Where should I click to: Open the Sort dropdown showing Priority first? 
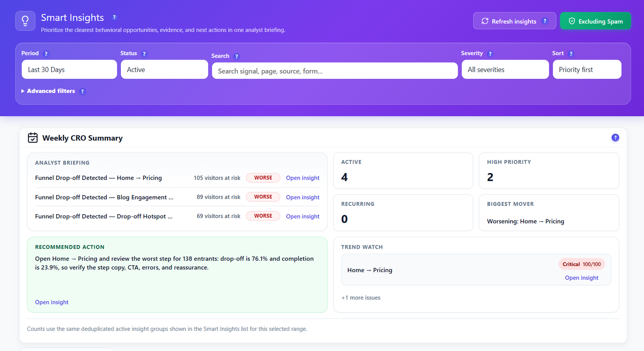pos(587,70)
